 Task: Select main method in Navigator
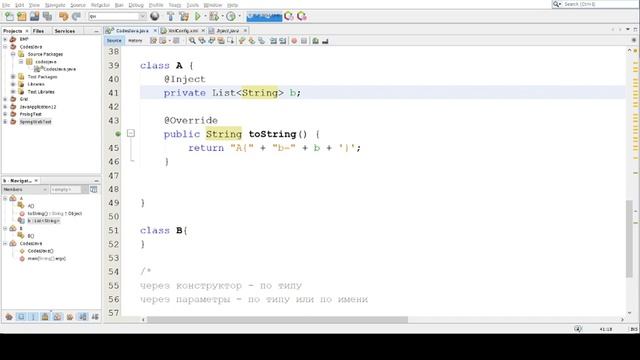(47, 259)
